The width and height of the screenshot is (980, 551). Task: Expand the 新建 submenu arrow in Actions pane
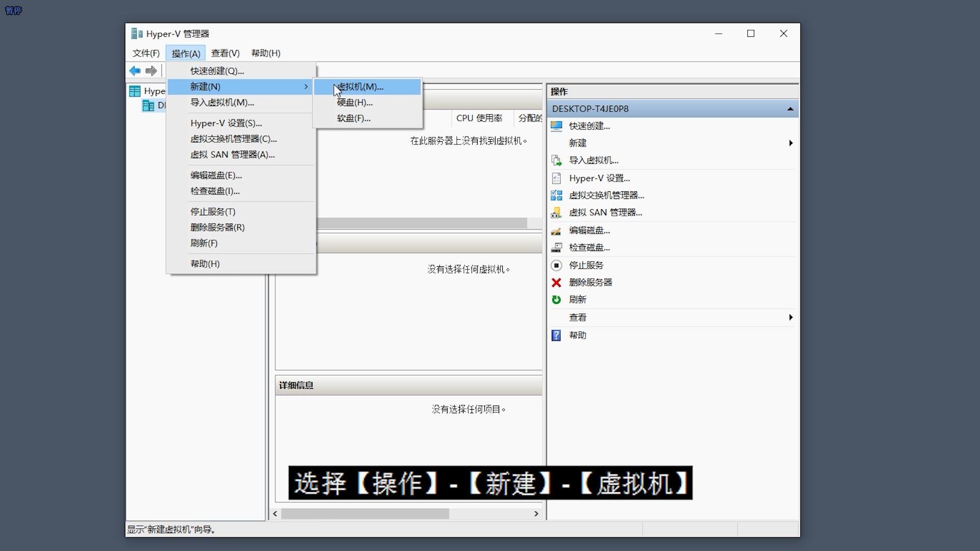[791, 143]
